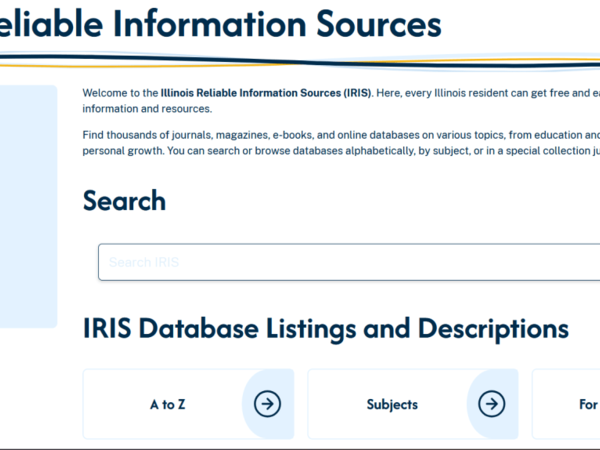
Task: Open the Subjects database listing card
Action: (413, 404)
